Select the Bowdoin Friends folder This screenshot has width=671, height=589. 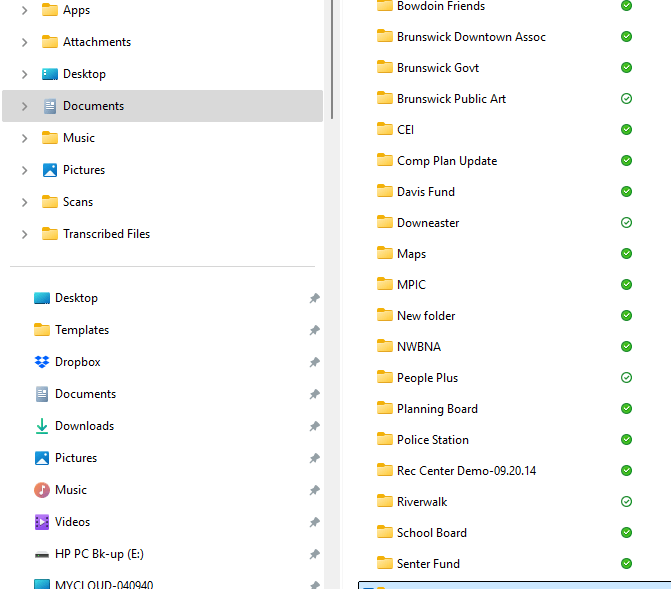[x=441, y=6]
